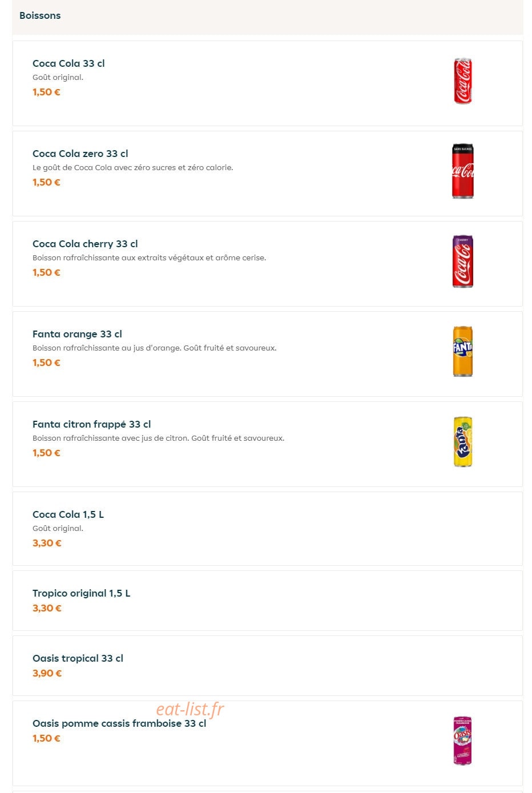Click the yellow Fanta citron can image

[x=462, y=442]
